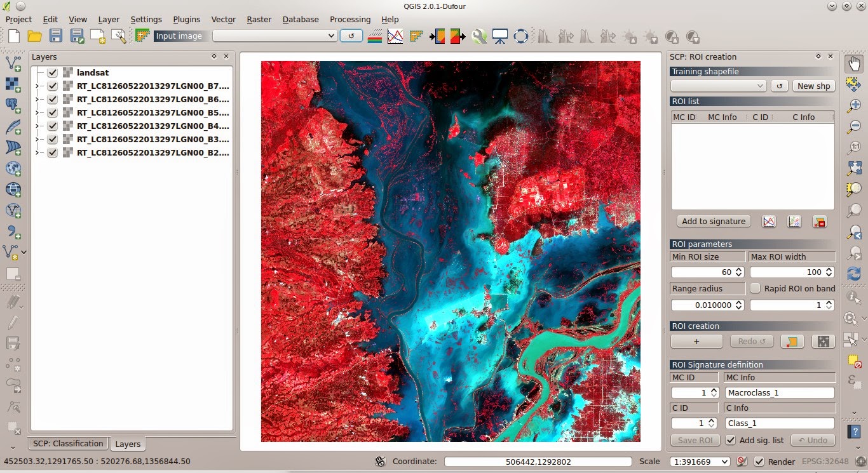Increase Min ROI size with the up arrow
The height and width of the screenshot is (473, 868).
coord(740,269)
